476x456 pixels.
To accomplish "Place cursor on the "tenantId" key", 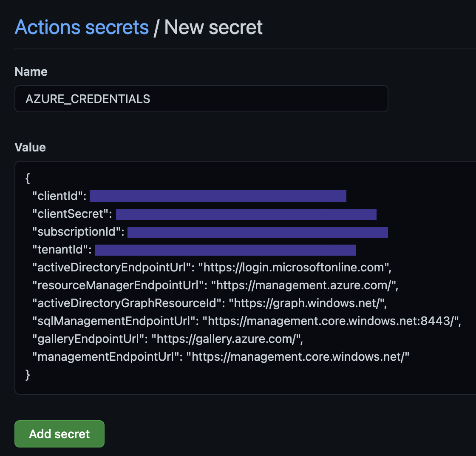I will click(62, 250).
